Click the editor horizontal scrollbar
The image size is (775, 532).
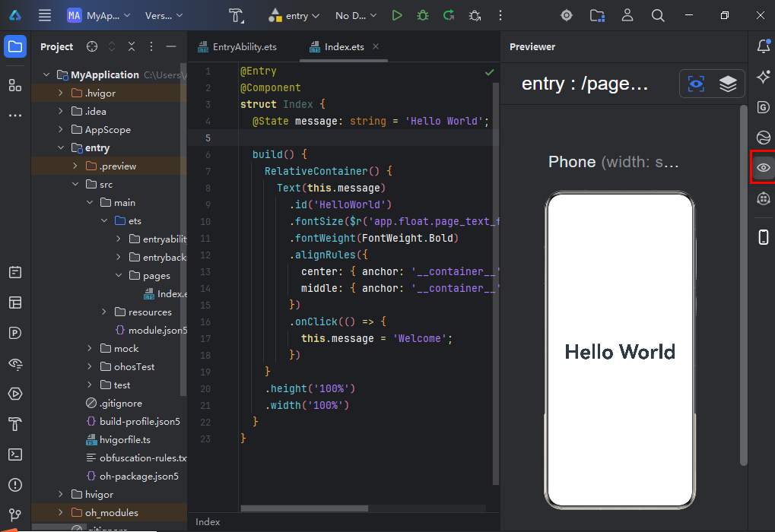click(304, 508)
